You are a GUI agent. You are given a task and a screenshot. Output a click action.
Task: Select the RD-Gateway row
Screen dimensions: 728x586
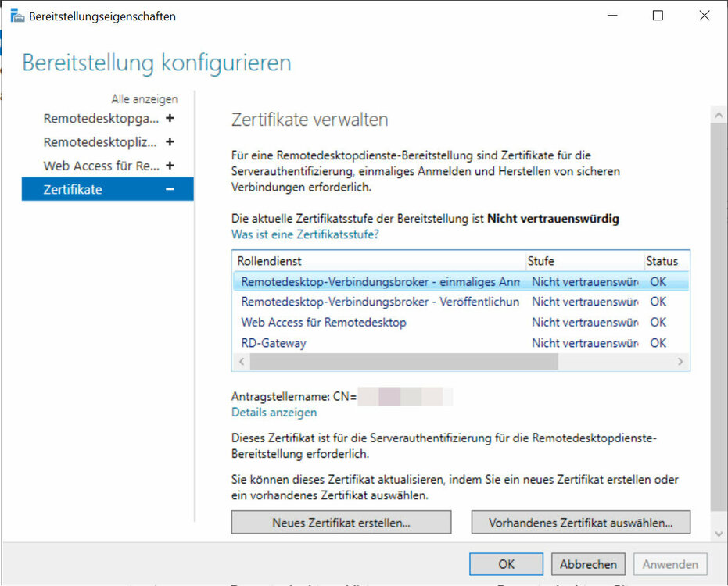coord(274,343)
